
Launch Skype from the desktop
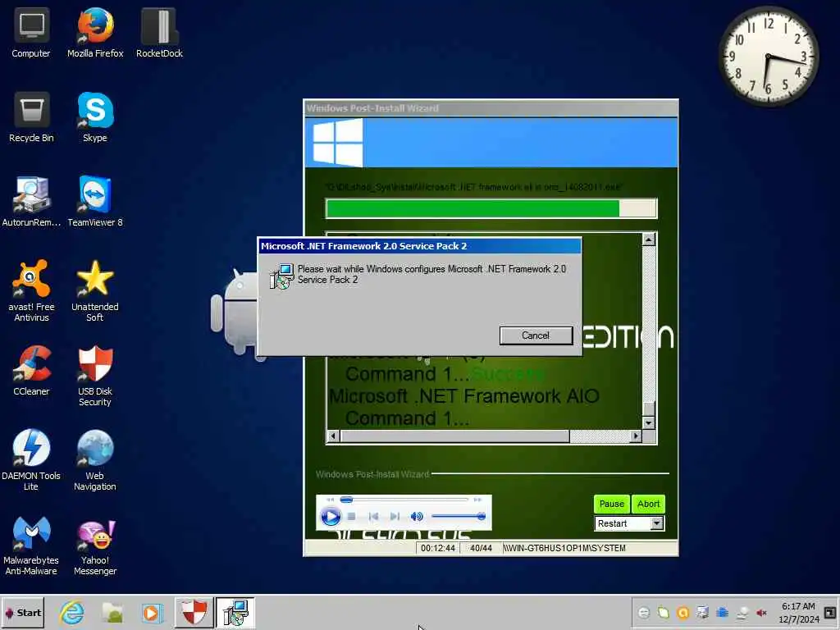point(95,117)
